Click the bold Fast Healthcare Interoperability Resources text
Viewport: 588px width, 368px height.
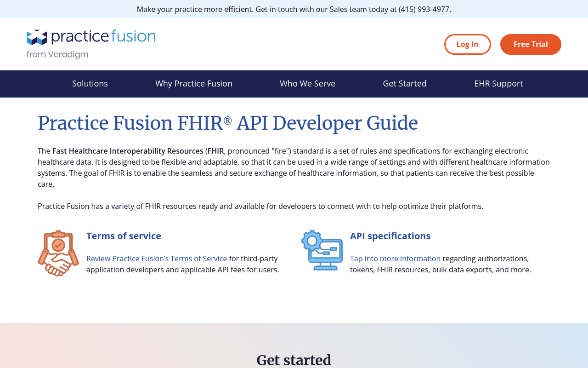(x=128, y=151)
